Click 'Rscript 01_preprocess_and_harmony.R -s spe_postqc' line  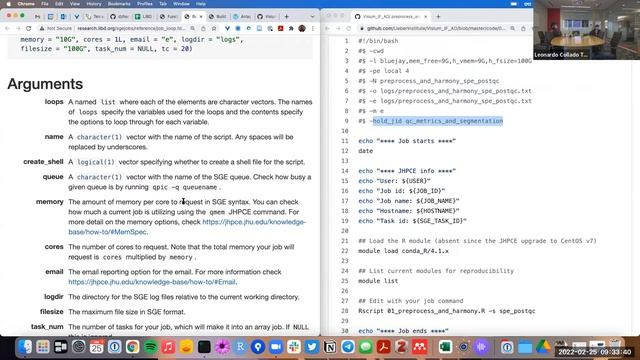coord(447,311)
